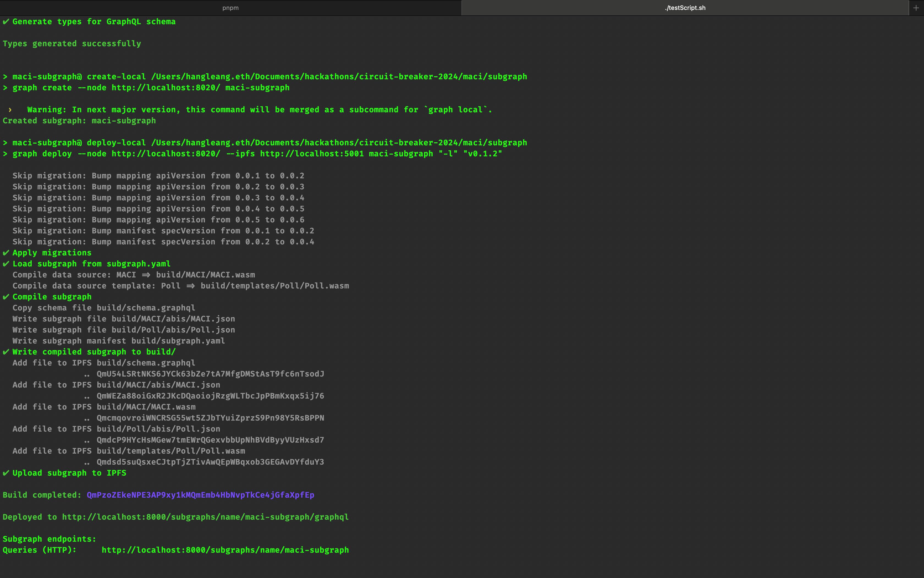Click the 'graph deploy --node' command line

point(252,154)
